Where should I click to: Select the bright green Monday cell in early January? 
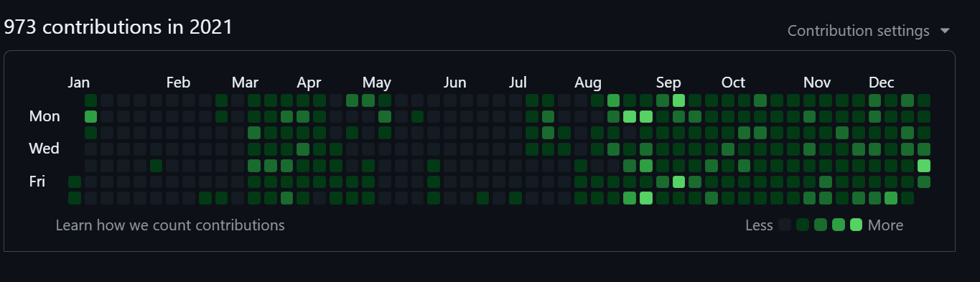pos(90,116)
